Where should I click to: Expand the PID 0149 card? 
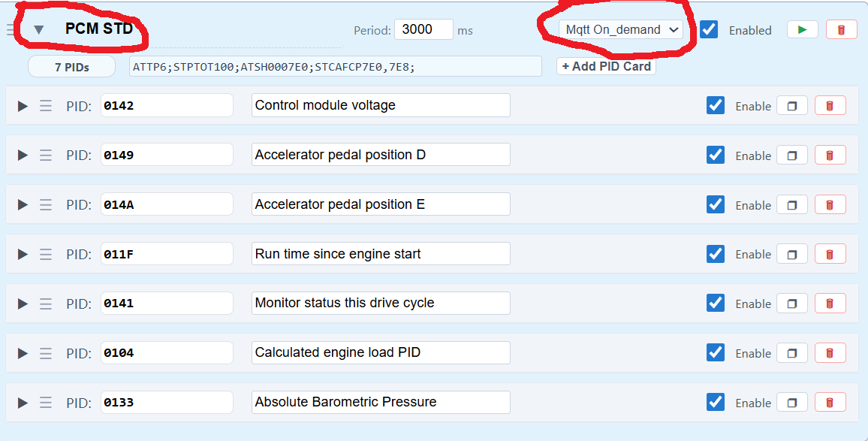click(x=22, y=155)
